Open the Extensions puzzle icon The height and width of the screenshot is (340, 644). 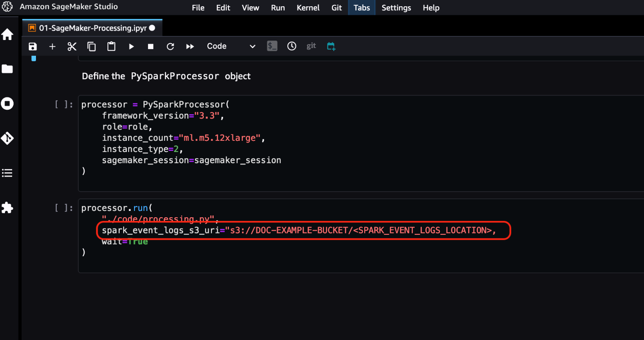pos(7,207)
